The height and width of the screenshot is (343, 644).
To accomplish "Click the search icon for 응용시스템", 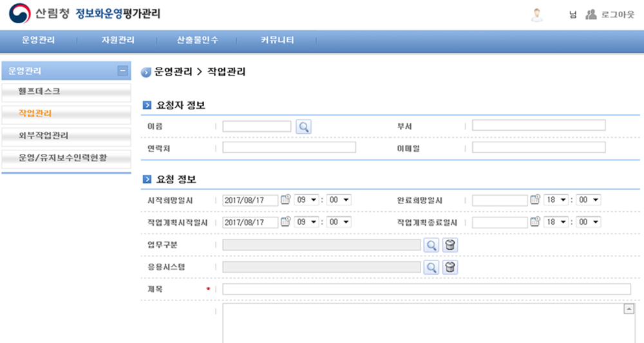I will [431, 267].
